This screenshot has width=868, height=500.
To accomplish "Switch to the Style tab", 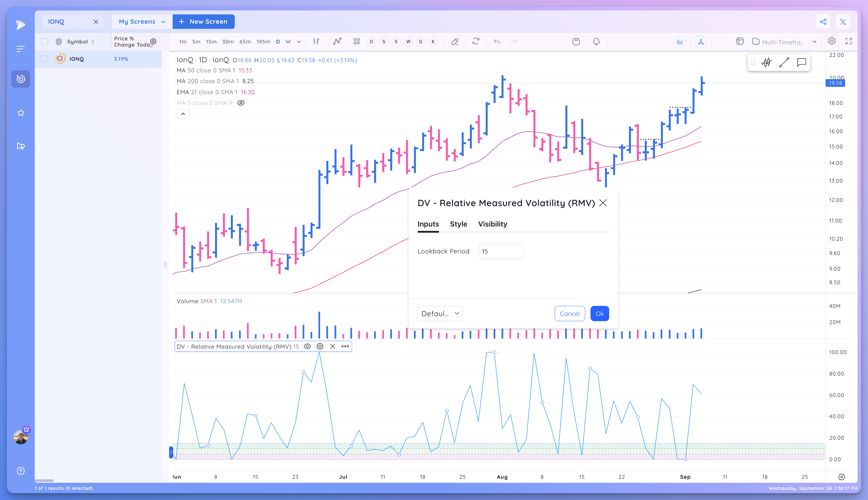I will coord(458,224).
